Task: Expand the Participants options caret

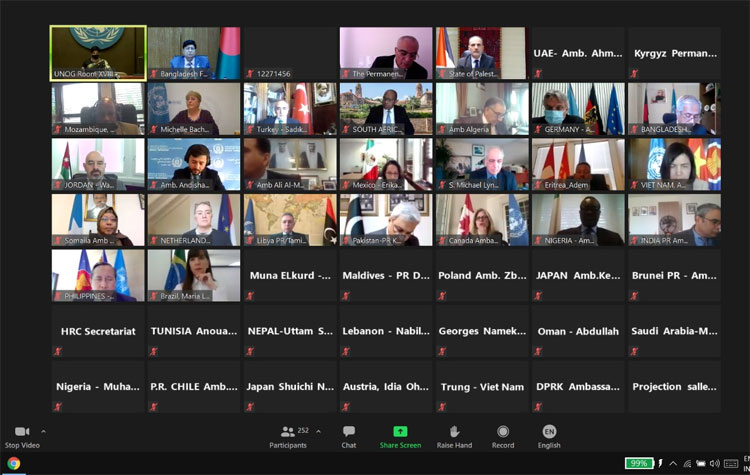Action: (x=318, y=431)
